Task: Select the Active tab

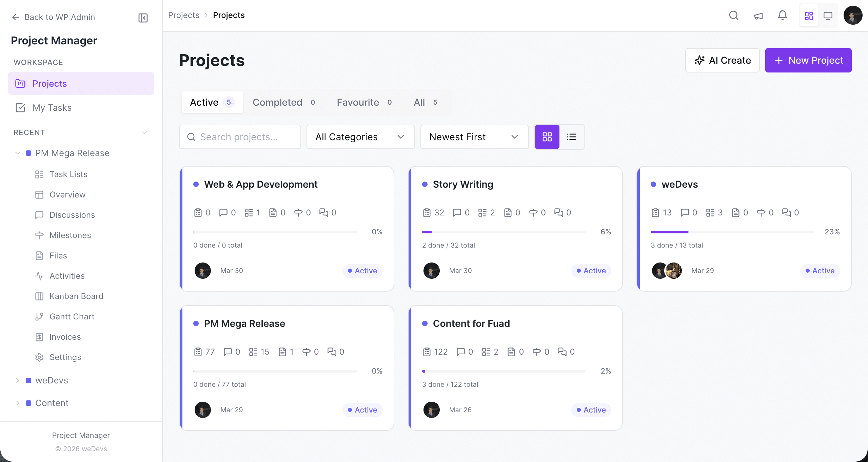Action: (212, 102)
